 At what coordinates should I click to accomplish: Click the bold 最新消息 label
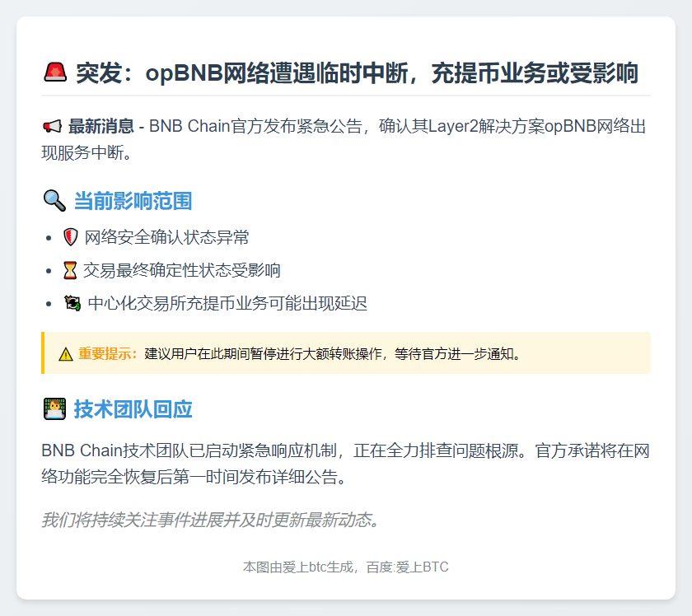pyautogui.click(x=101, y=127)
